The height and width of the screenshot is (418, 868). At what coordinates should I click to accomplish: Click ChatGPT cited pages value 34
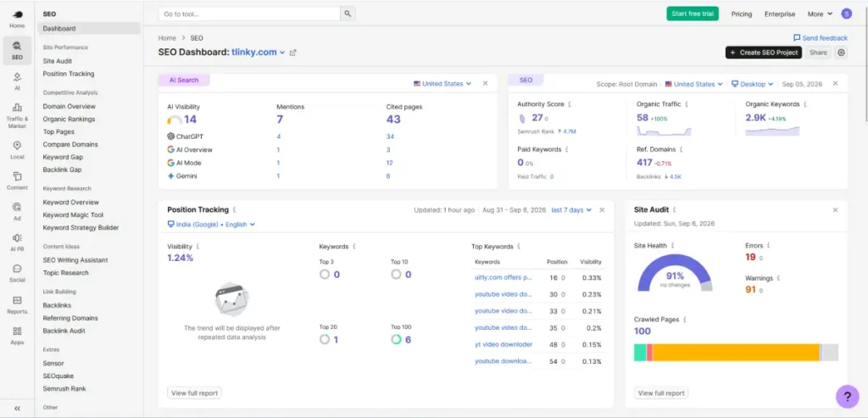[390, 137]
